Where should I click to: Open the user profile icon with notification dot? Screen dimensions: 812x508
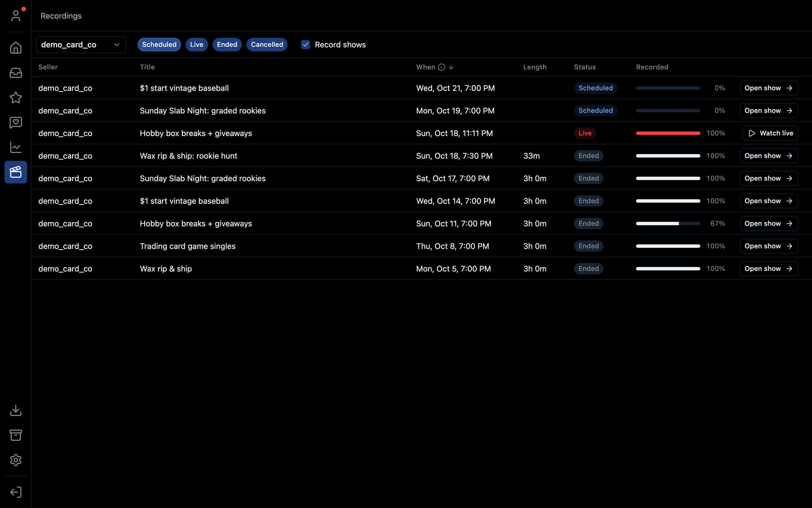16,16
